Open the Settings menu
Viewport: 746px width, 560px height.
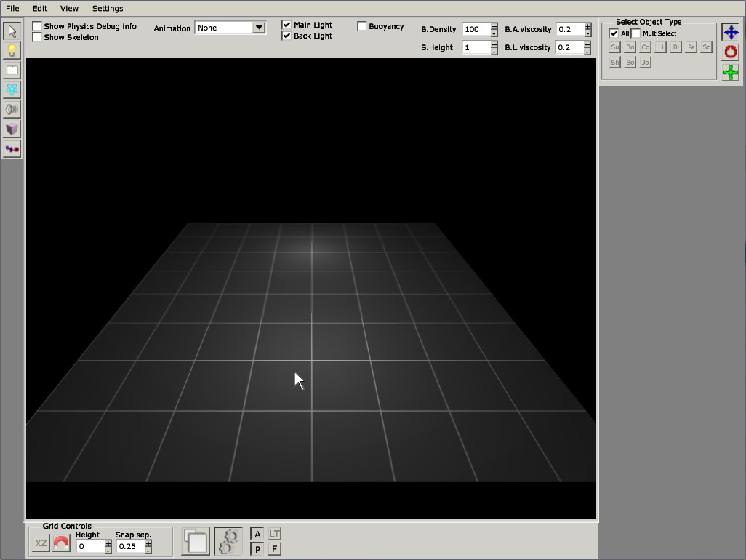tap(108, 8)
